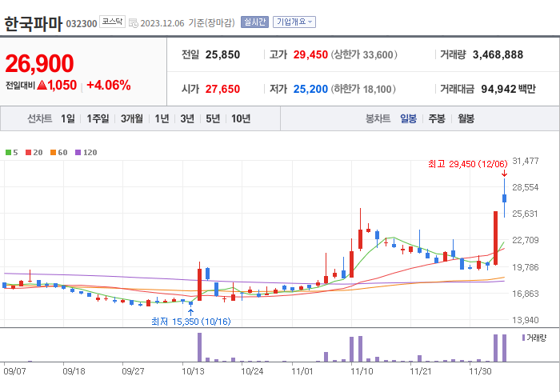Select the 3년 line chart tab
The image size is (560, 392).
(187, 118)
